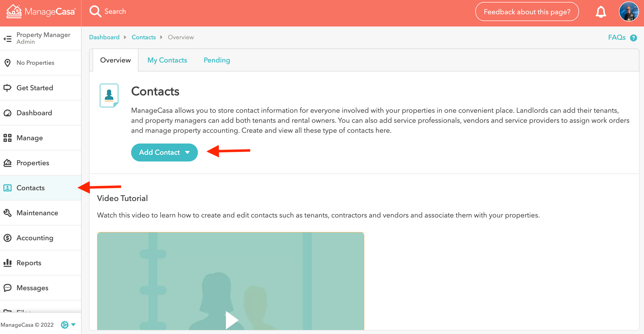Click the search magnifier icon
Viewport: 644px width, 334px height.
click(95, 11)
